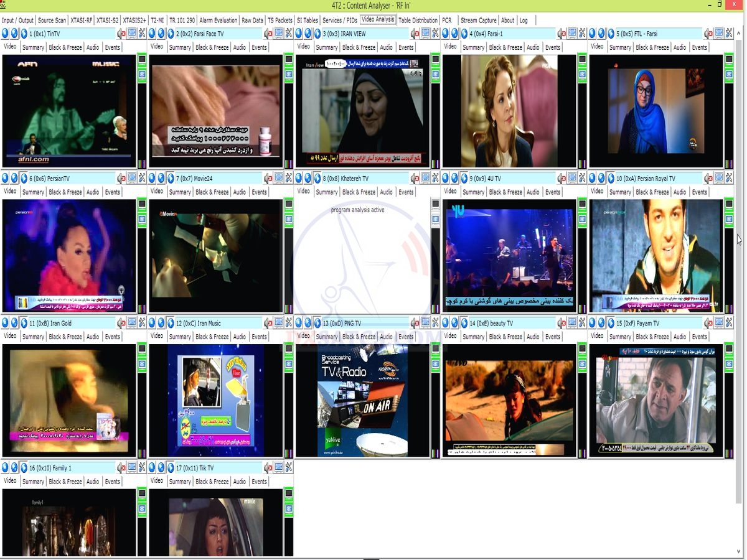
Task: Open Summary tab in 4 (0x4) Farsi-1 panel
Action: click(473, 47)
